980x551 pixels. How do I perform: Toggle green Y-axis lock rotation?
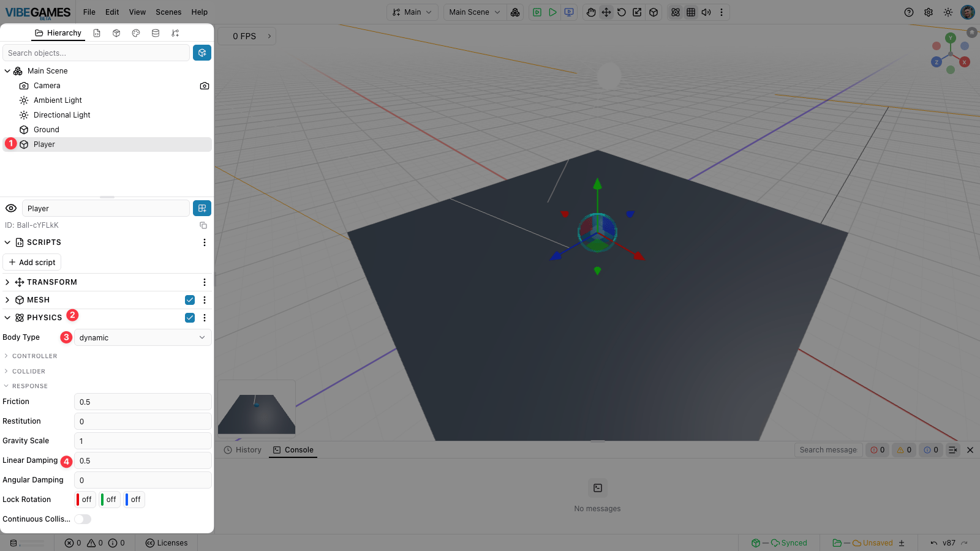[x=110, y=500]
